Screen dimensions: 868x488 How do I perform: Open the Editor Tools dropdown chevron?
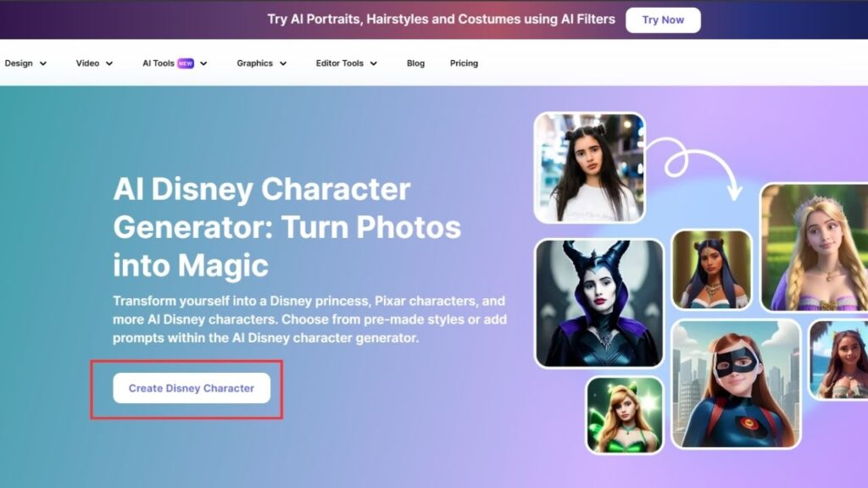tap(374, 64)
